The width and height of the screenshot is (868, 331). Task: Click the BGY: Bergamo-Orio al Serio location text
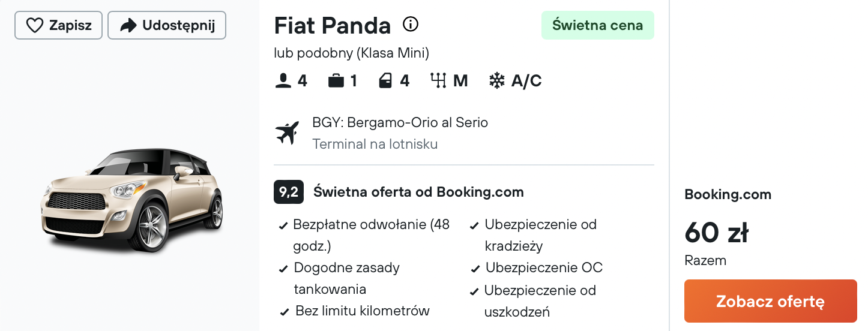point(400,123)
